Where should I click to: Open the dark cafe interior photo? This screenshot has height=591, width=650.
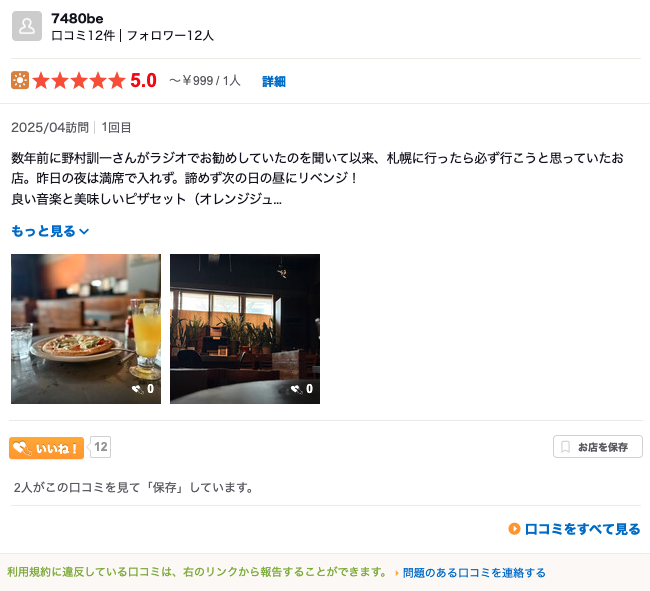click(245, 329)
